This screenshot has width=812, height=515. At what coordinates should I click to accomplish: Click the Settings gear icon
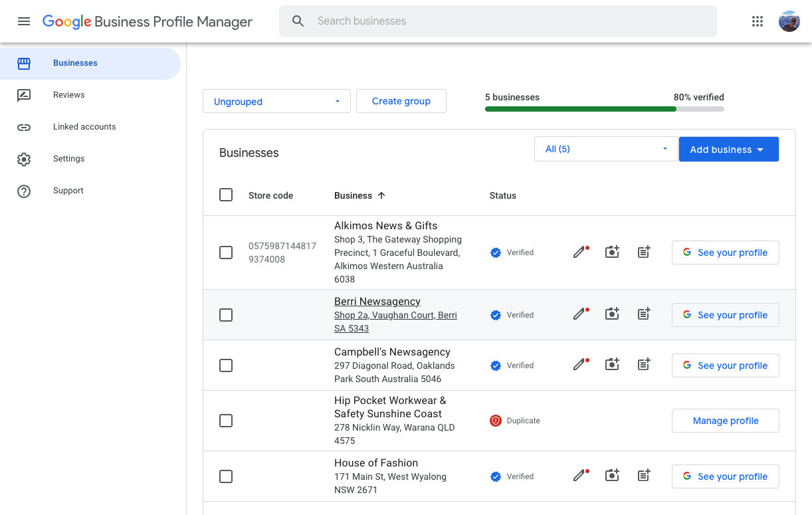coord(24,159)
